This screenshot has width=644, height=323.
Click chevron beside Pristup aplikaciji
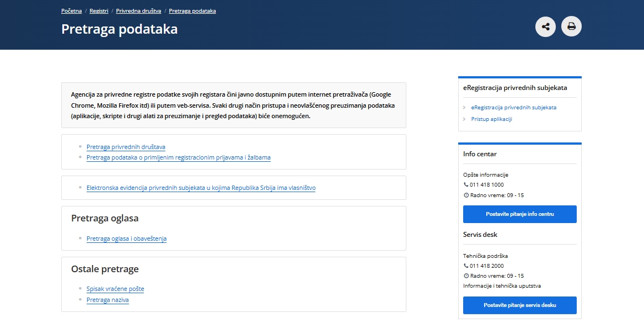[465, 119]
